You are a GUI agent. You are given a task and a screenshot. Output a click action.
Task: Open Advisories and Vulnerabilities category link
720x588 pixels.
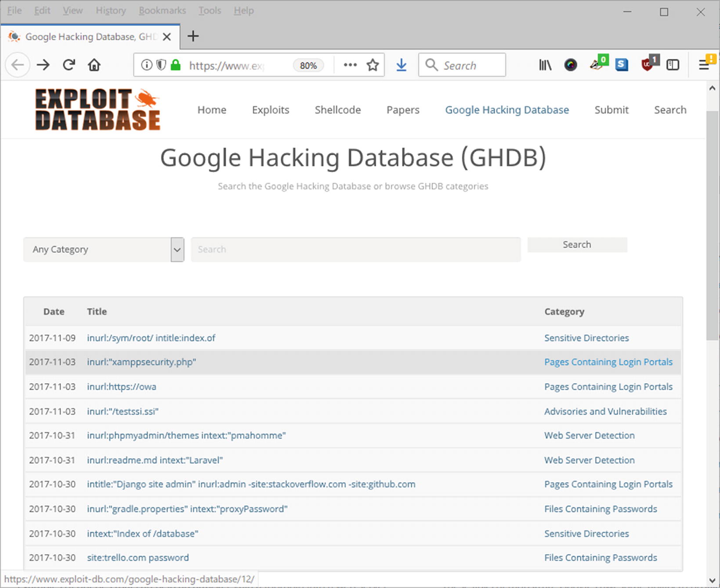tap(605, 411)
